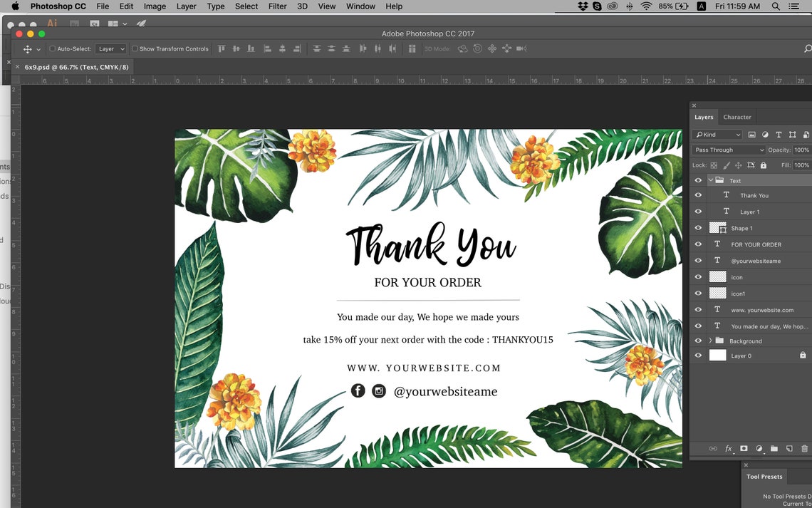Click the Add layer mask icon
The height and width of the screenshot is (508, 812).
tap(744, 449)
